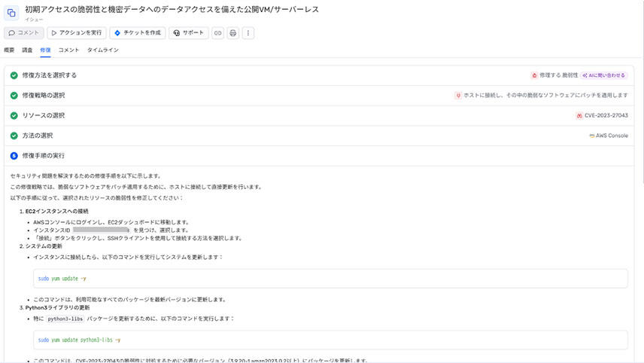Image resolution: width=644 pixels, height=363 pixels.
Task: Expand リソースの選択 step row
Action: click(x=319, y=115)
